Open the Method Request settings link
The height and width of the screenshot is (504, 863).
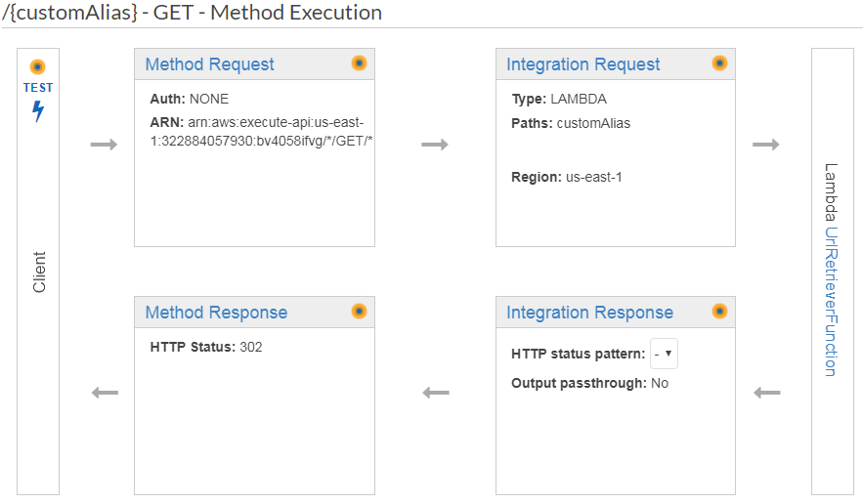pyautogui.click(x=209, y=64)
